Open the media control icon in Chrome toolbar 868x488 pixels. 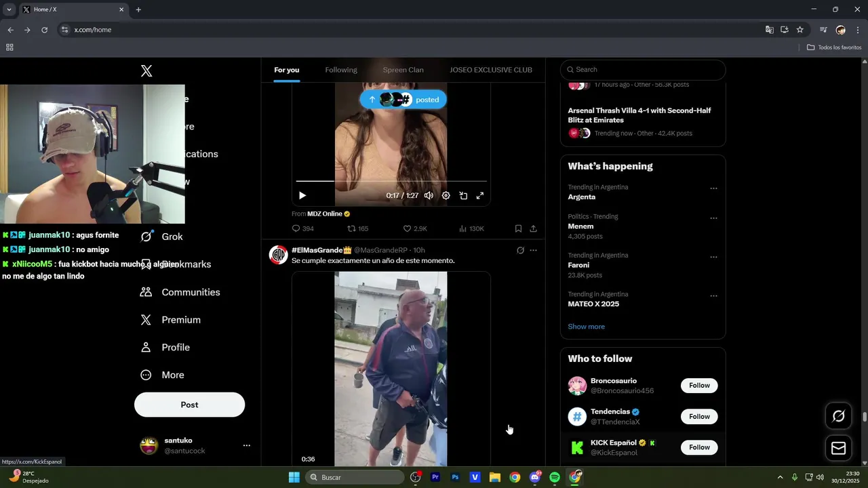[823, 30]
